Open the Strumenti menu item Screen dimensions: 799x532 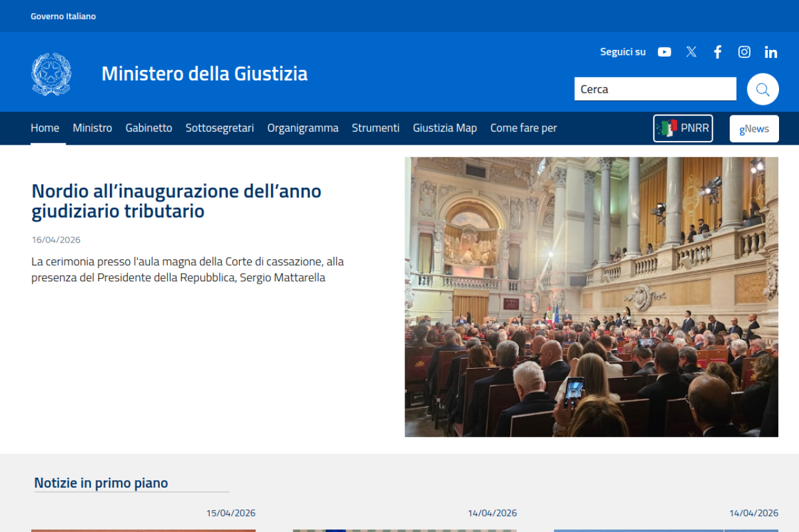pyautogui.click(x=375, y=128)
